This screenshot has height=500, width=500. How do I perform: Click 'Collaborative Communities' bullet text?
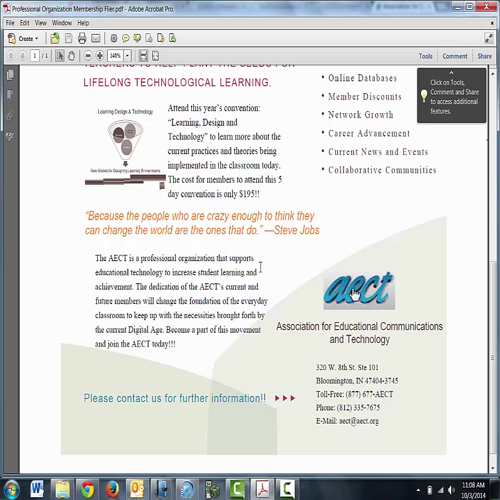[382, 170]
